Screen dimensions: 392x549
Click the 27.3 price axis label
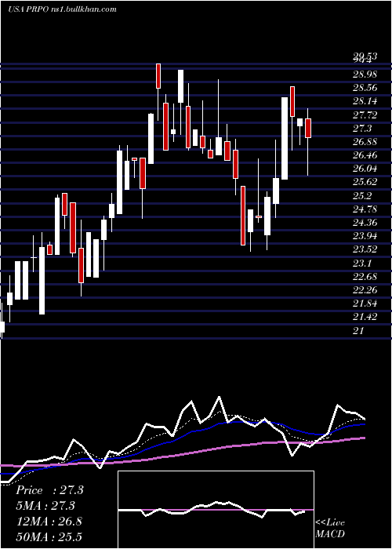click(362, 129)
